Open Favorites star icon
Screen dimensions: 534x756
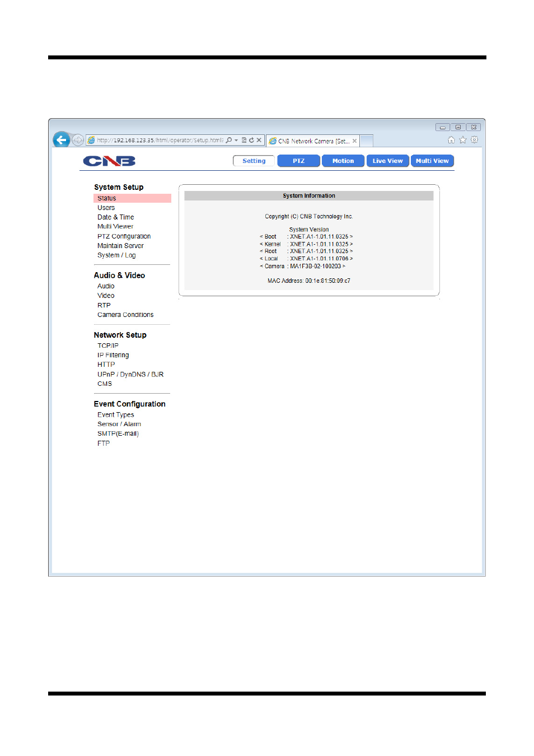[x=463, y=140]
